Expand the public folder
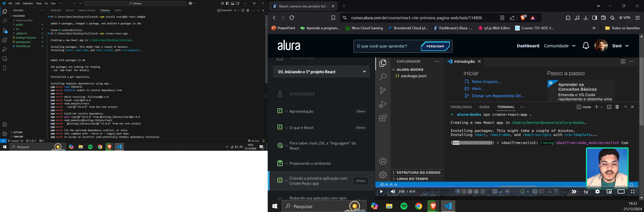644x212 pixels. click(x=20, y=25)
